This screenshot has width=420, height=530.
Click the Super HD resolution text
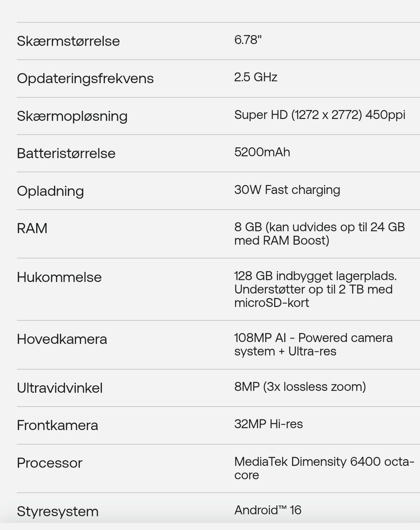320,115
